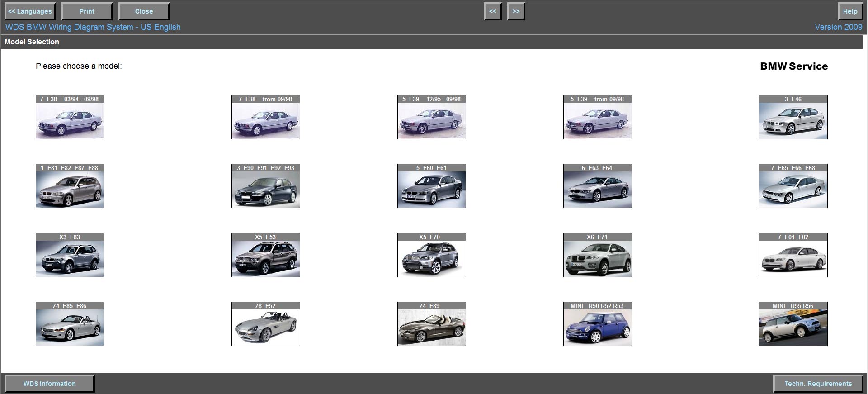Select the MINI R50 R52 R53 model
The width and height of the screenshot is (868, 394).
click(x=598, y=324)
